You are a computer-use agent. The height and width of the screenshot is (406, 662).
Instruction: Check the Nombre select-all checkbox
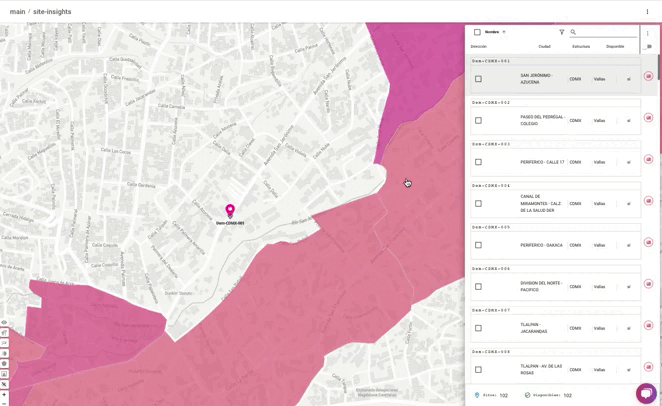click(477, 32)
